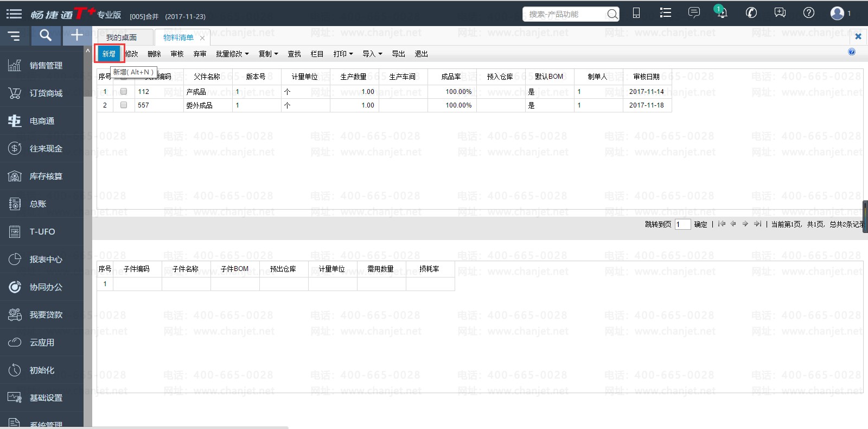Click the 查找 toolbar button
Screen dimensions: 868x429
[x=294, y=54]
